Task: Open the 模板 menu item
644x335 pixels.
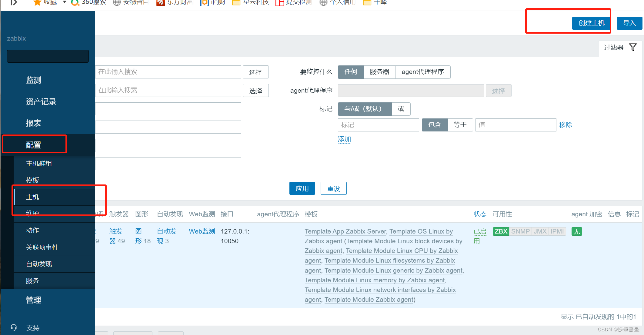Action: (x=32, y=180)
